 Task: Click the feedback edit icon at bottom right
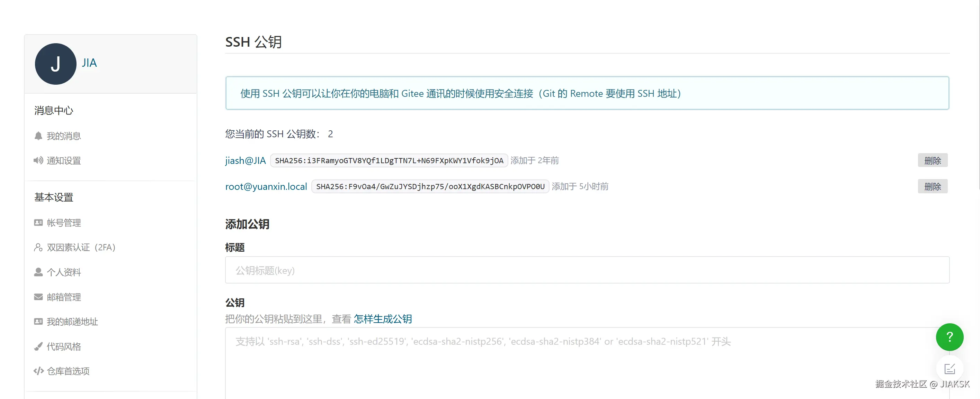pos(949,369)
